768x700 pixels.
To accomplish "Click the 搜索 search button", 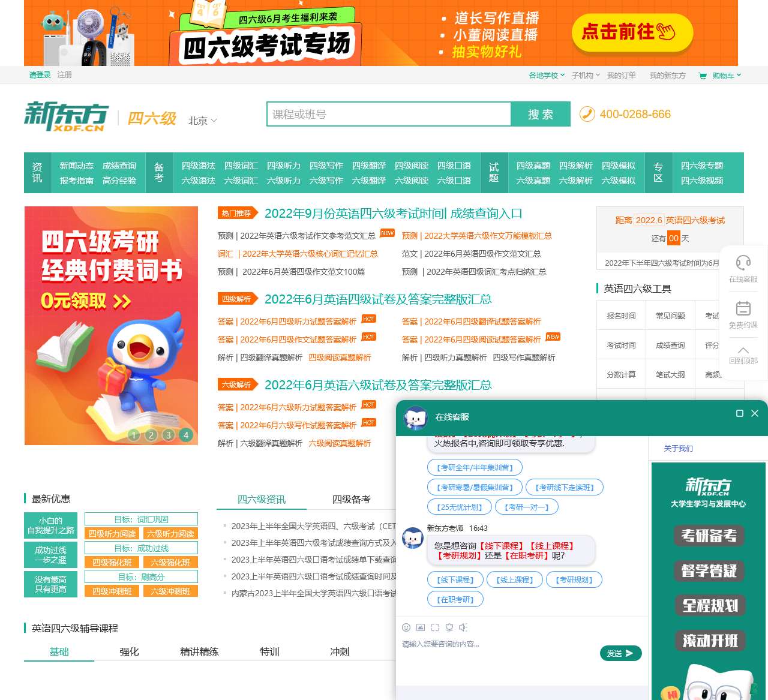I will pos(541,114).
